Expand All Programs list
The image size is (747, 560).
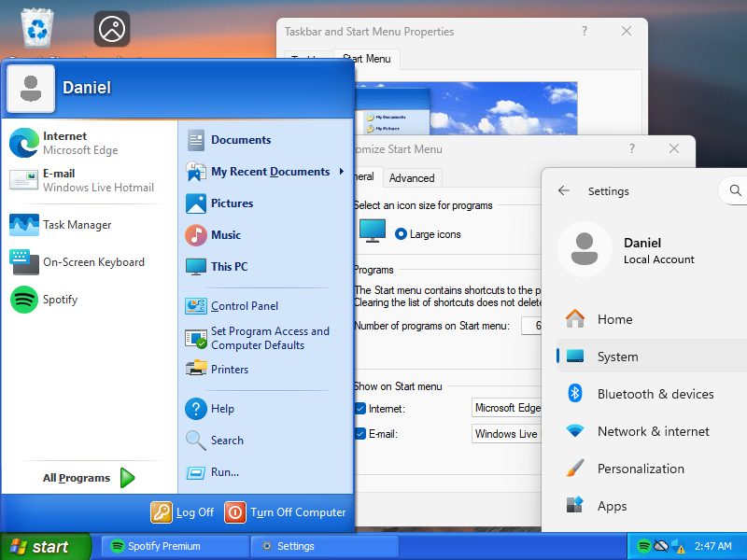coord(89,478)
